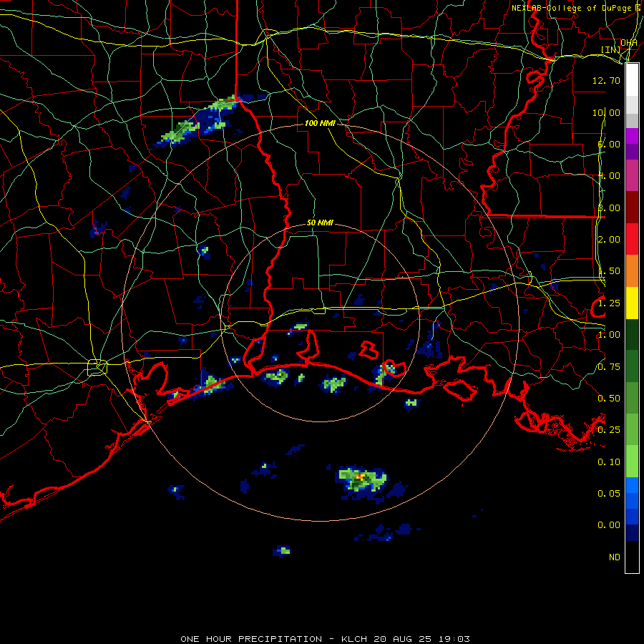
Task: Click the yellow swatch beside 1.25
Action: point(632,303)
